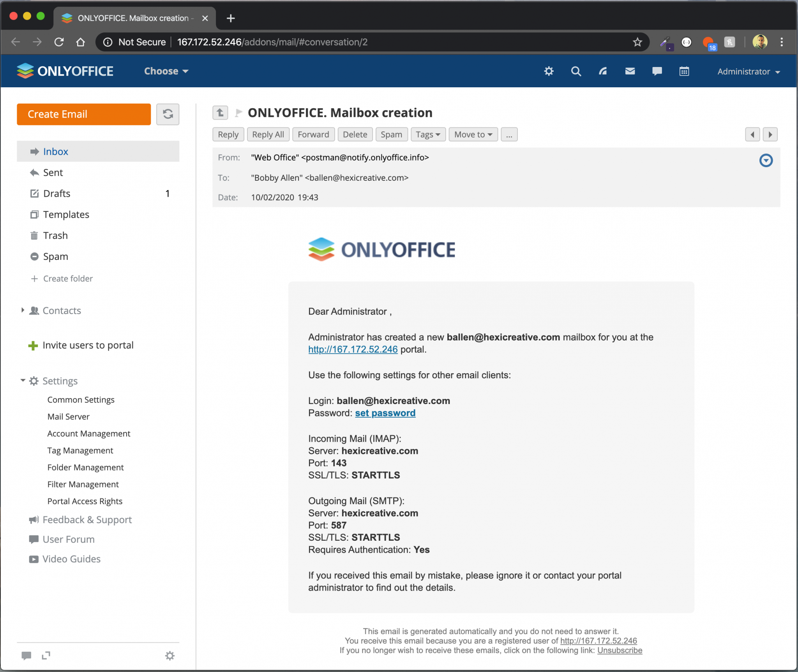Go to next message arrow

[x=770, y=135]
